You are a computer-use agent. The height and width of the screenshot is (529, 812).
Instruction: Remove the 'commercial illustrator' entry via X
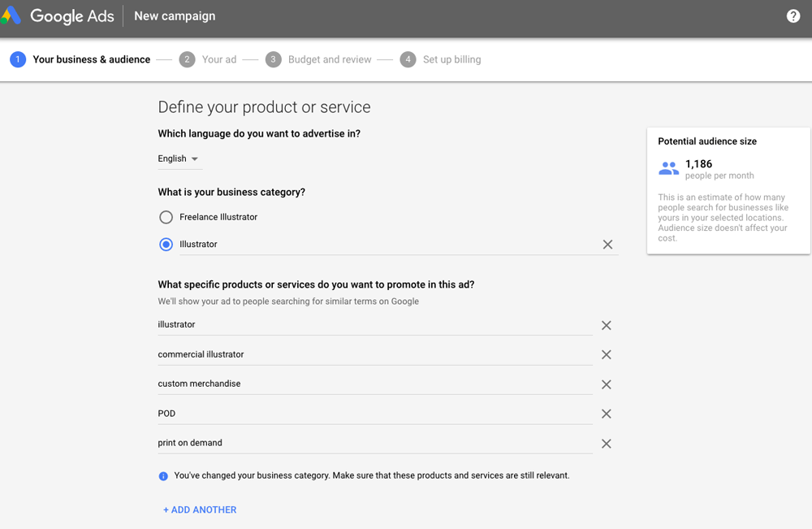[606, 354]
